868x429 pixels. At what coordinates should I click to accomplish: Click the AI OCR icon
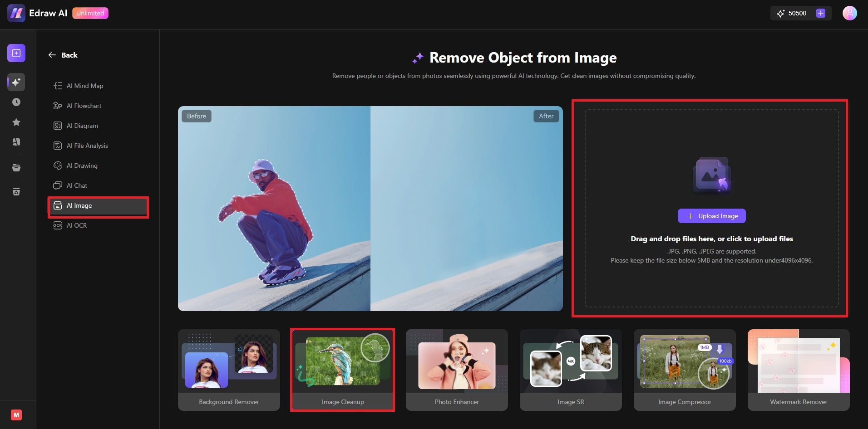click(58, 225)
